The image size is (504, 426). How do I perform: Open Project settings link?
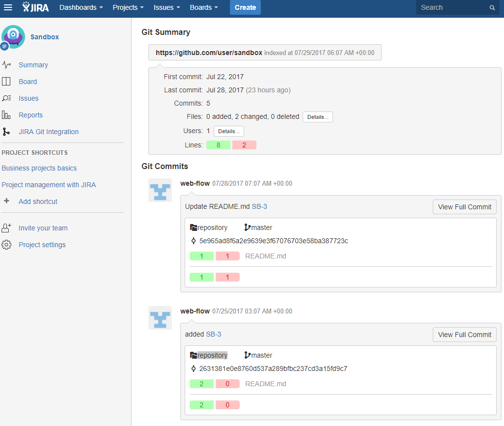click(42, 245)
